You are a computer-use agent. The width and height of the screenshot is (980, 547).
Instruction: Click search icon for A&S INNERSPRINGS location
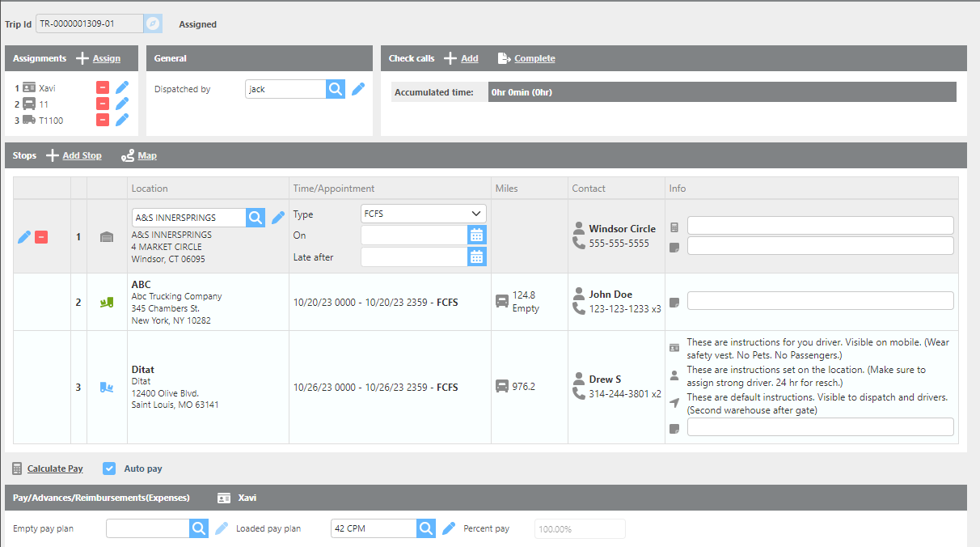256,217
